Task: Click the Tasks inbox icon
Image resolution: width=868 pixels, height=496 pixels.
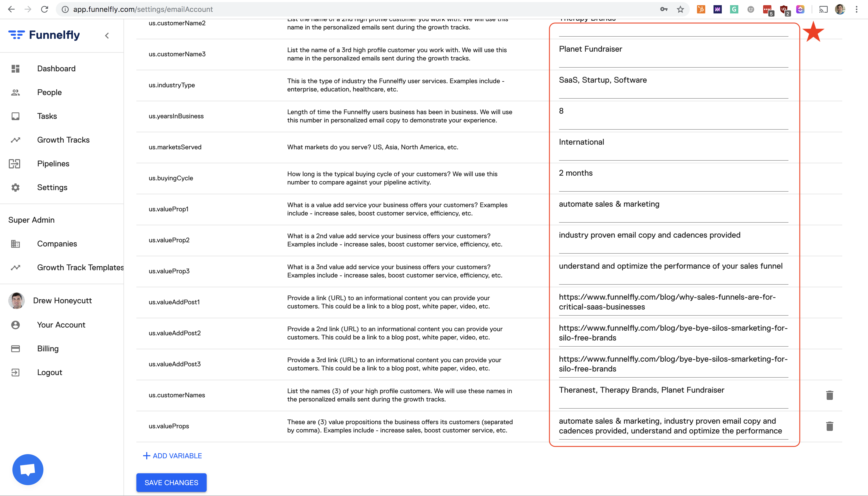Action: (15, 116)
